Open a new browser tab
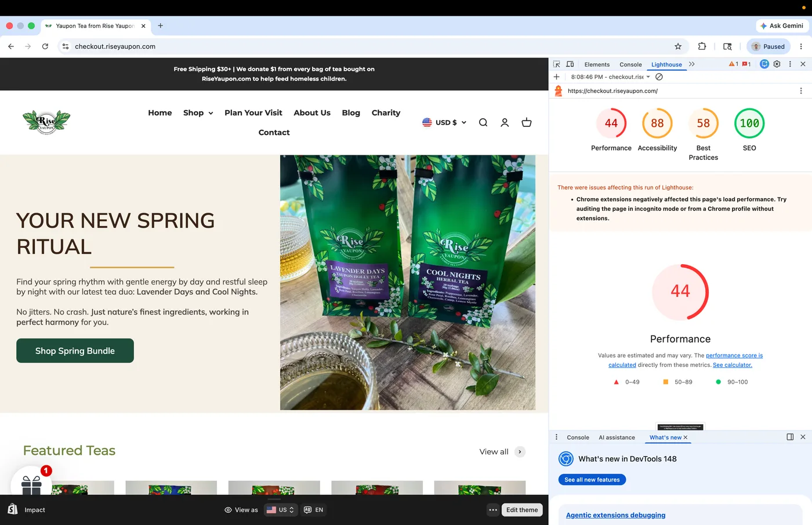The height and width of the screenshot is (525, 812). [x=161, y=25]
